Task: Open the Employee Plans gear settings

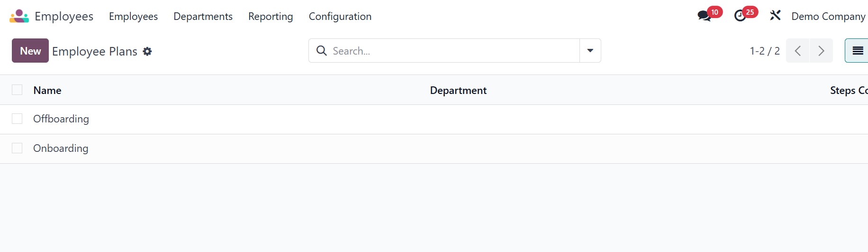Action: (x=147, y=51)
